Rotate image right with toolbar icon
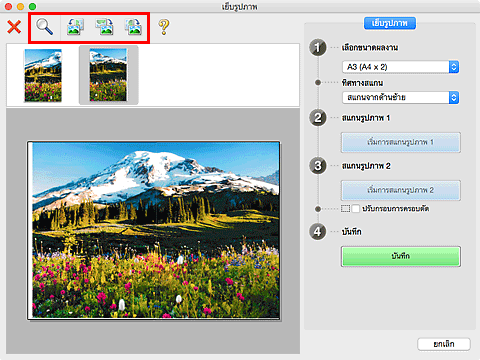 click(133, 27)
